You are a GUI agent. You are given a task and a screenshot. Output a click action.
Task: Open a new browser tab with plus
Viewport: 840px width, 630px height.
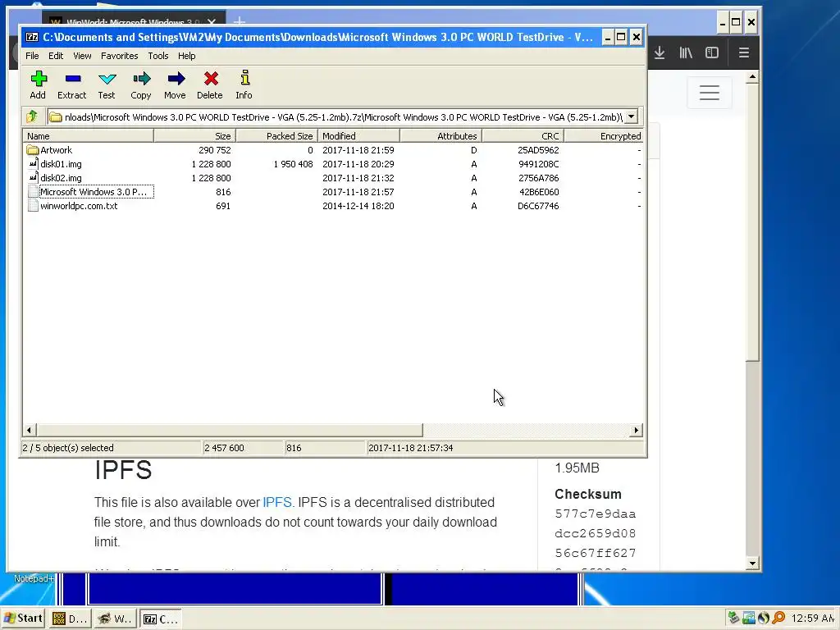(x=239, y=22)
